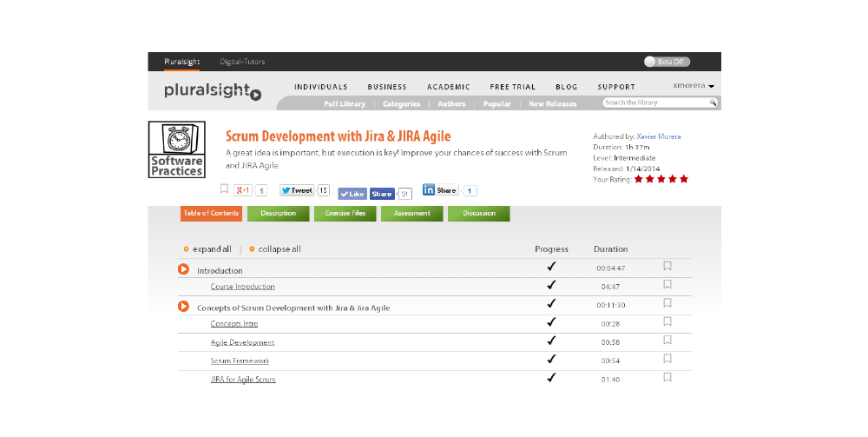Click the Pluralsight logo
868x437 pixels.
click(213, 91)
